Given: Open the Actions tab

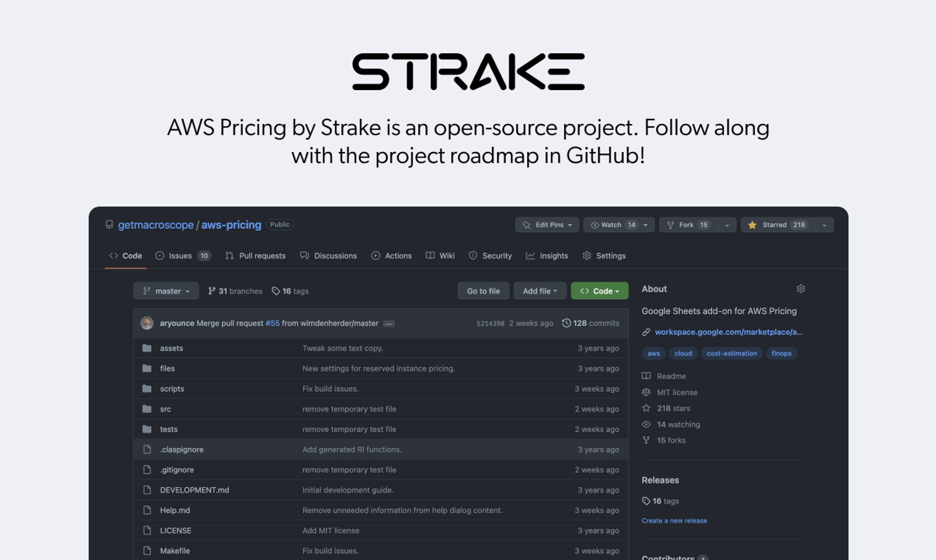Looking at the screenshot, I should [x=392, y=256].
